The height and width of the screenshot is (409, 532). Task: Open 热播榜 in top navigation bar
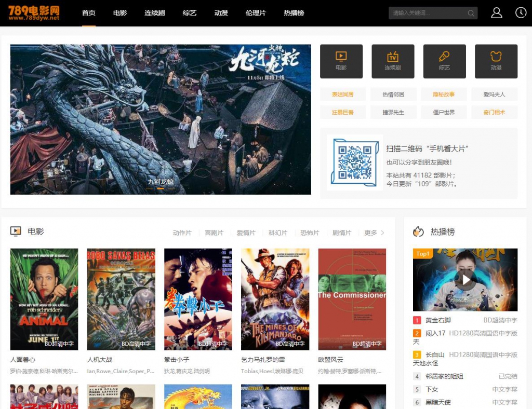(x=294, y=13)
